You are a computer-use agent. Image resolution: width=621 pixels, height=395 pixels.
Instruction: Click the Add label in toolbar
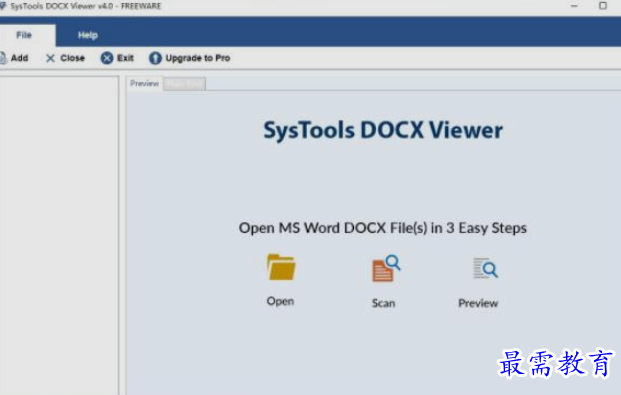tap(19, 58)
